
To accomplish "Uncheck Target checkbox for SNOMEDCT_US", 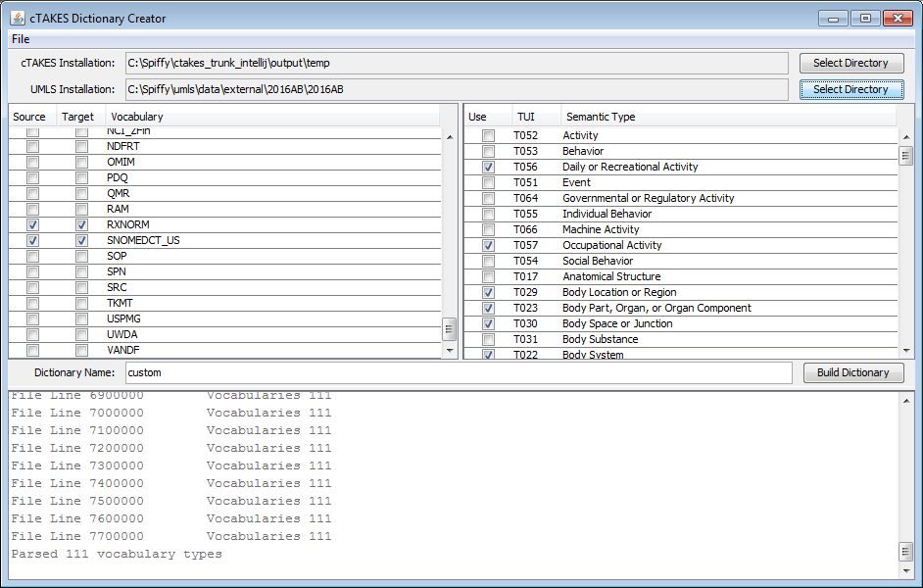I will (x=82, y=241).
